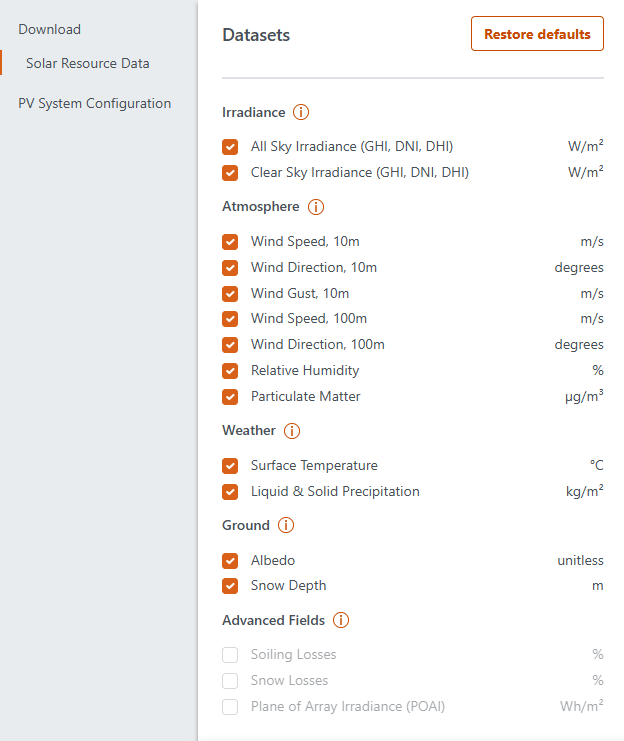Uncheck the Relative Humidity option
This screenshot has height=741, width=624.
coord(230,371)
